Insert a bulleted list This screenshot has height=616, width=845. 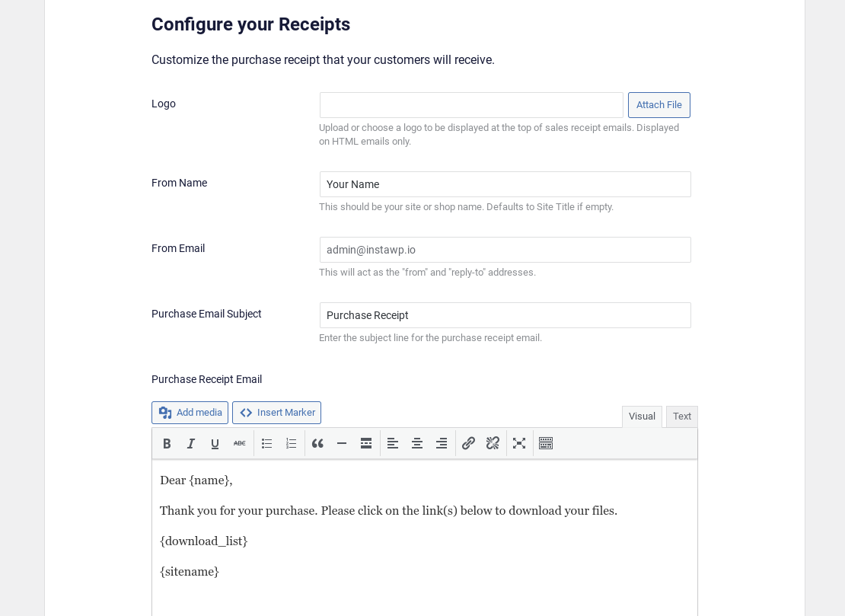click(266, 443)
